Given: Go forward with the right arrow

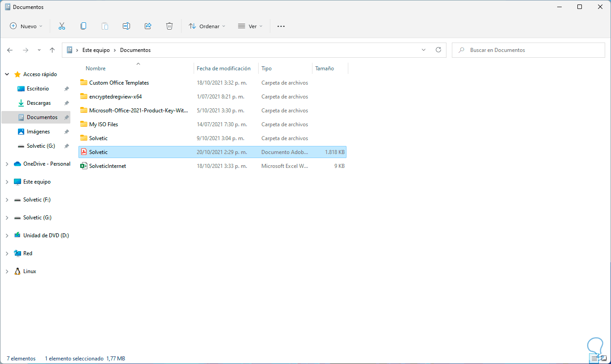Looking at the screenshot, I should click(26, 50).
